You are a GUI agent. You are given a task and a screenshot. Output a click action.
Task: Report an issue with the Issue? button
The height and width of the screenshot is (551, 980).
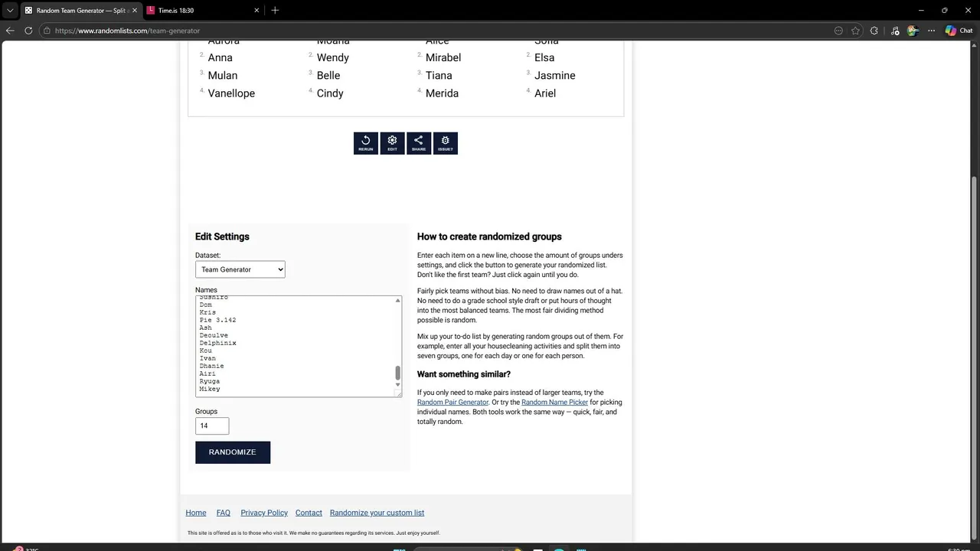(x=446, y=143)
